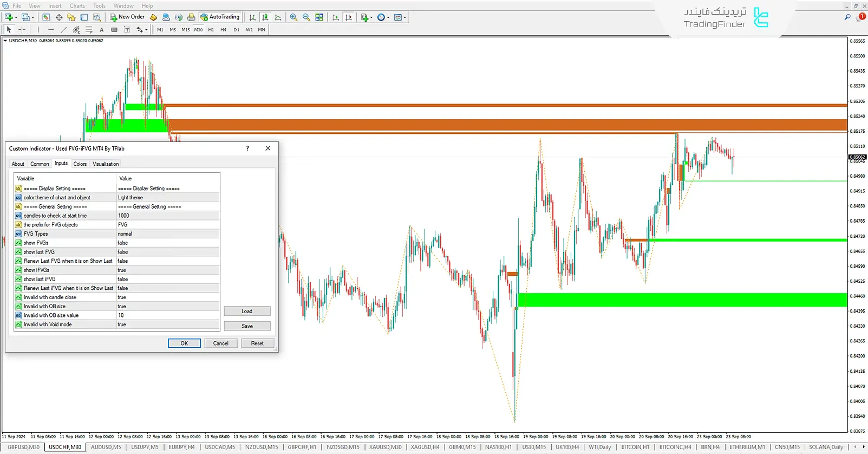Click the New Order toolbar button
Screen dimensions: 868x454
[127, 17]
